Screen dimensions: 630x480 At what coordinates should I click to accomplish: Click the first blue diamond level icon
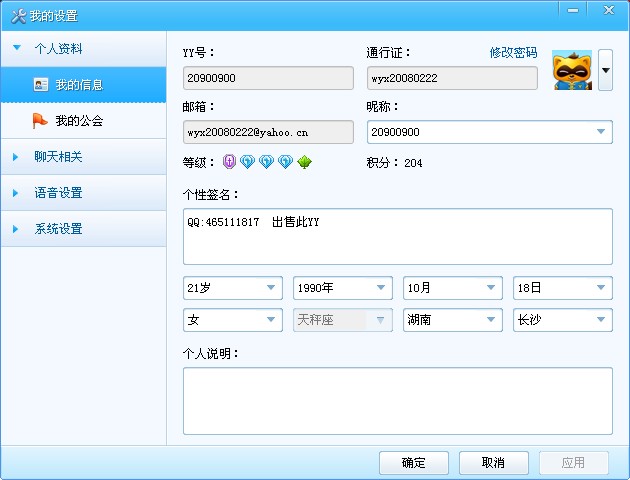point(248,162)
